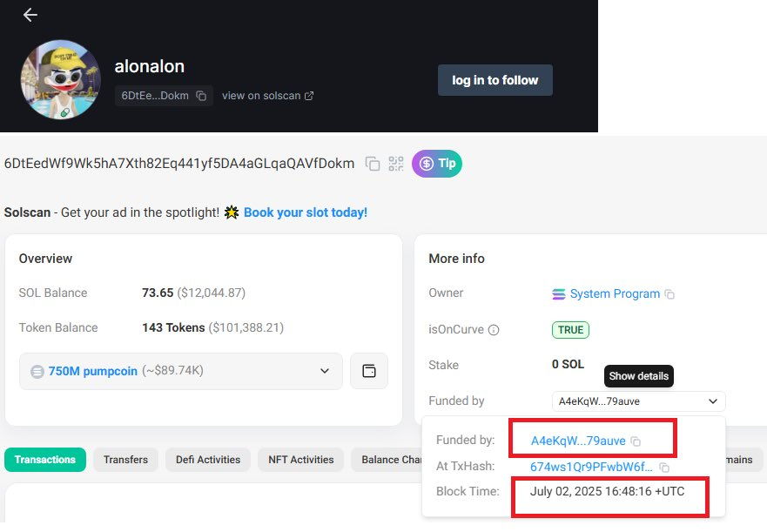Open the wallet portfolio icon button

[369, 371]
